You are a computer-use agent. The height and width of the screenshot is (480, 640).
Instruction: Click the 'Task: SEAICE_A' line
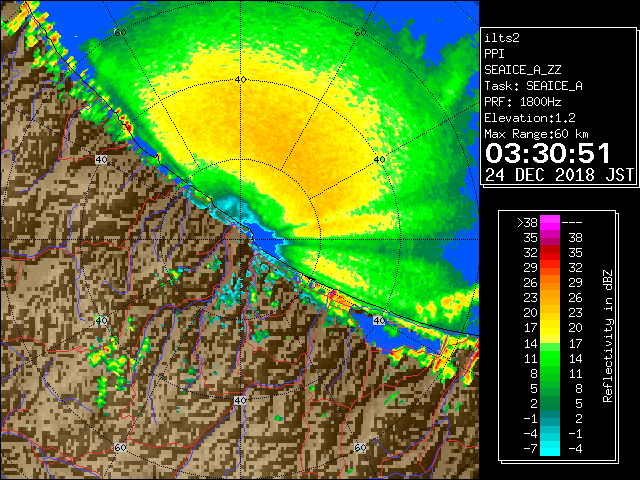click(x=533, y=86)
